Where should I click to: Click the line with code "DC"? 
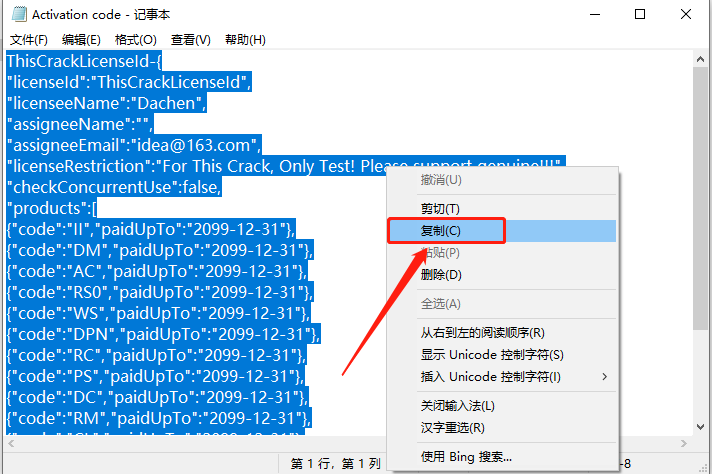click(158, 397)
